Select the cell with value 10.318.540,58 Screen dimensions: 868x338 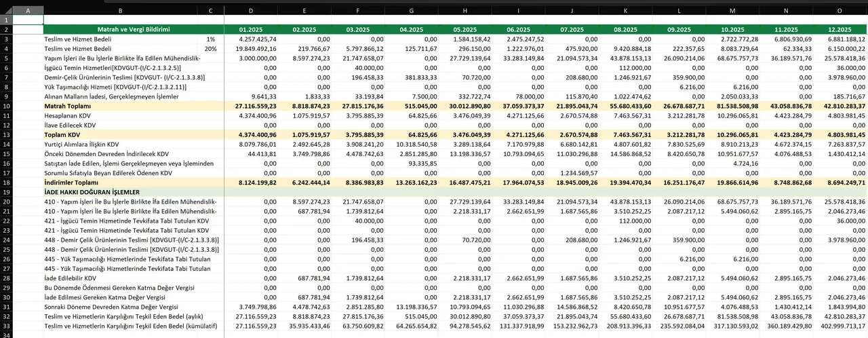point(411,145)
